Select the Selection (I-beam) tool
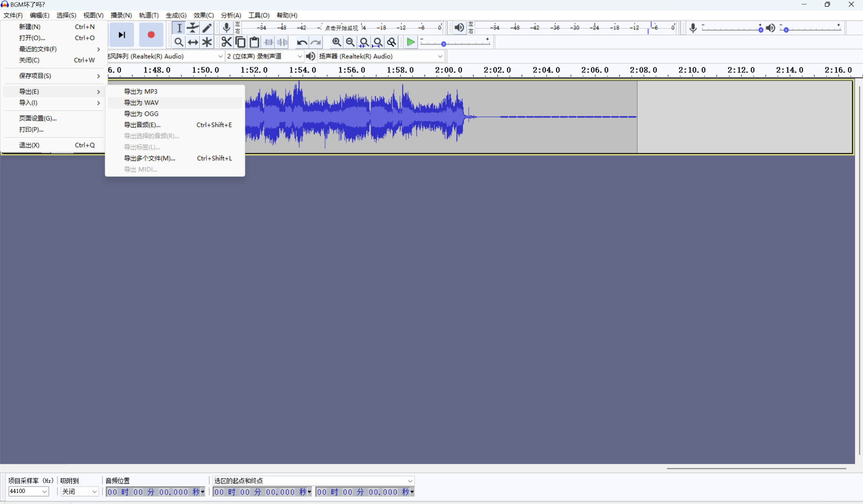Image resolution: width=863 pixels, height=504 pixels. pyautogui.click(x=179, y=28)
